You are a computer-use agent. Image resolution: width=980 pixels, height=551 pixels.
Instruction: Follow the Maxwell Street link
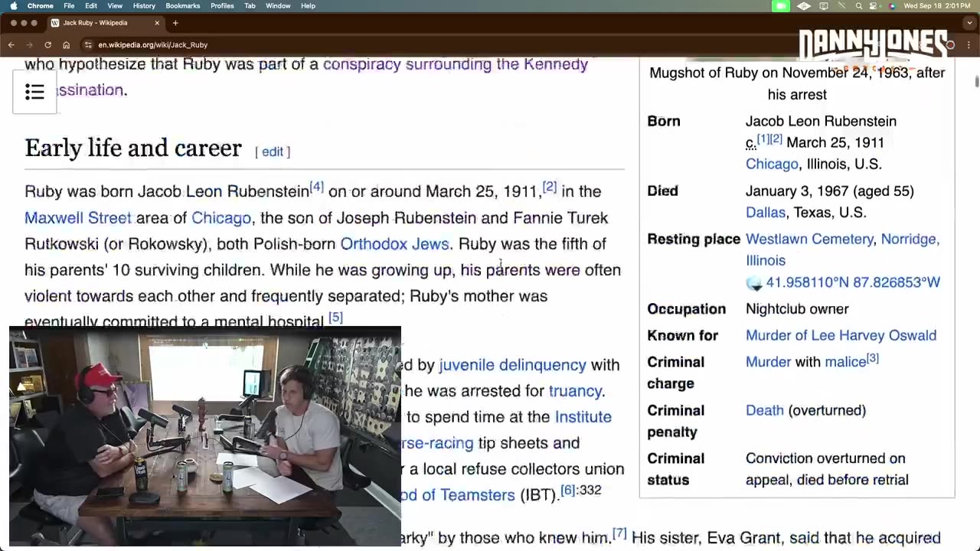pyautogui.click(x=78, y=218)
